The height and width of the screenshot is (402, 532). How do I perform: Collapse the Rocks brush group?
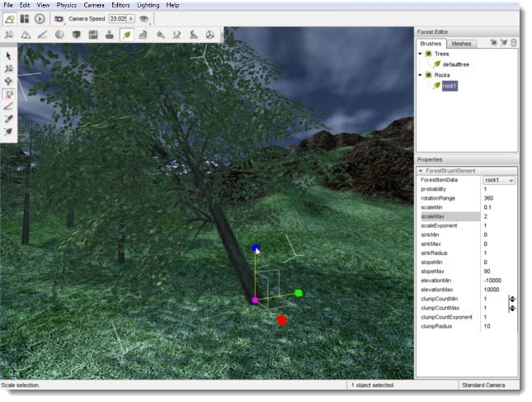click(421, 74)
